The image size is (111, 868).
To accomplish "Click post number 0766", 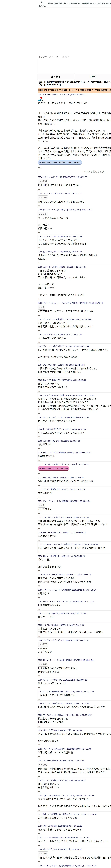I will pyautogui.click(x=40, y=395).
